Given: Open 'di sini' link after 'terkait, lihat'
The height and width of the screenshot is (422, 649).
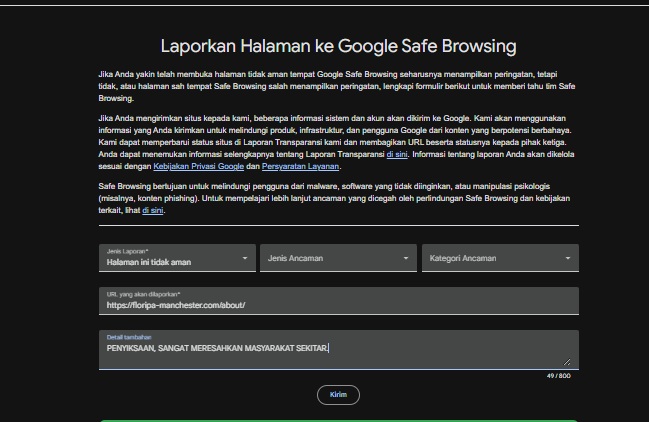Looking at the screenshot, I should click(x=152, y=210).
